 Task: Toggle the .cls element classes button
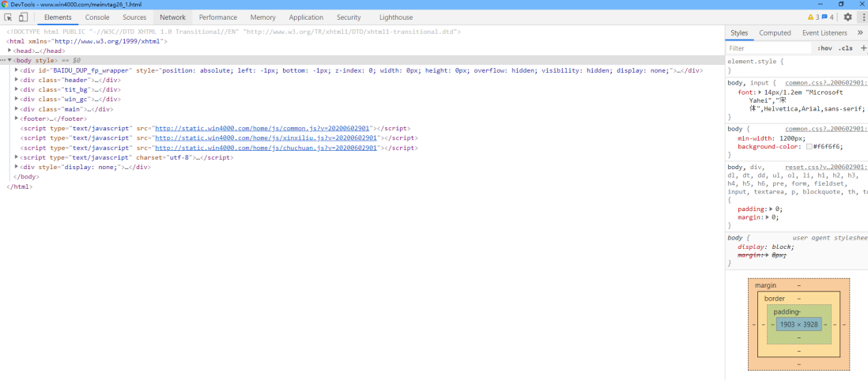pos(845,49)
